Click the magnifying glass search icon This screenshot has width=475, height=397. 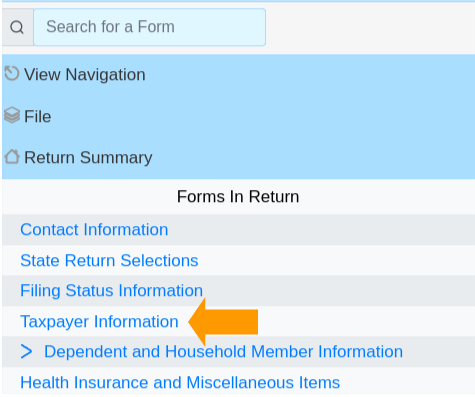click(17, 27)
